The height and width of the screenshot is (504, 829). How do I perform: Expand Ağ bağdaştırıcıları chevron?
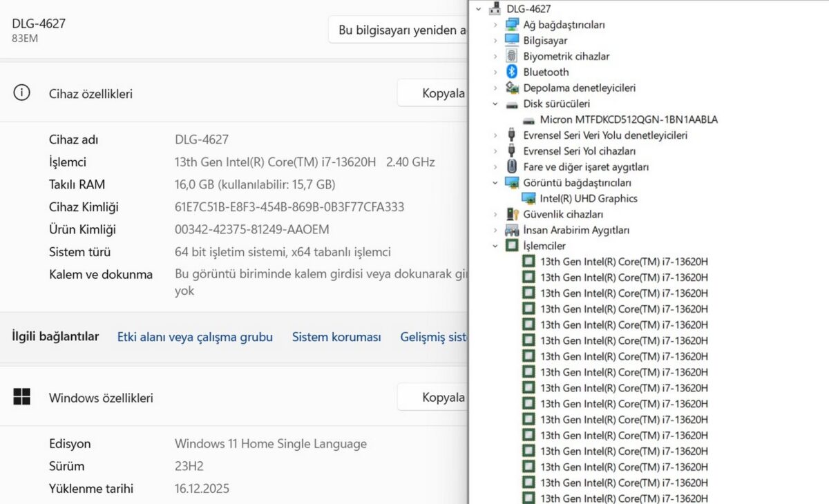(x=495, y=25)
